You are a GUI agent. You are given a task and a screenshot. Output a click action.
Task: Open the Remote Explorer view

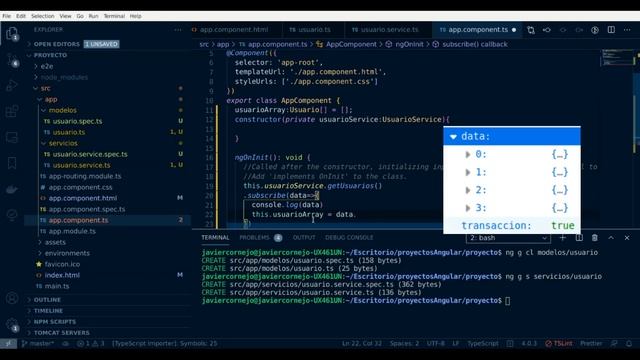click(x=12, y=137)
